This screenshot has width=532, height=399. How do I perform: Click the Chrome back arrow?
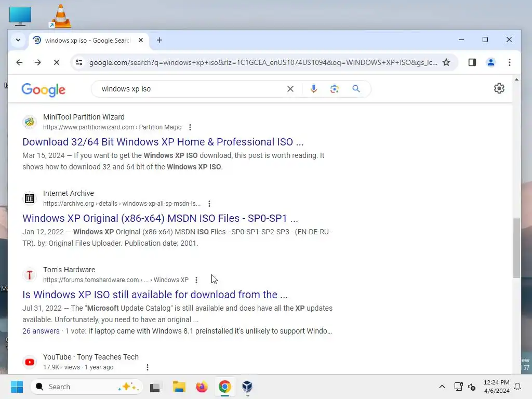click(19, 62)
